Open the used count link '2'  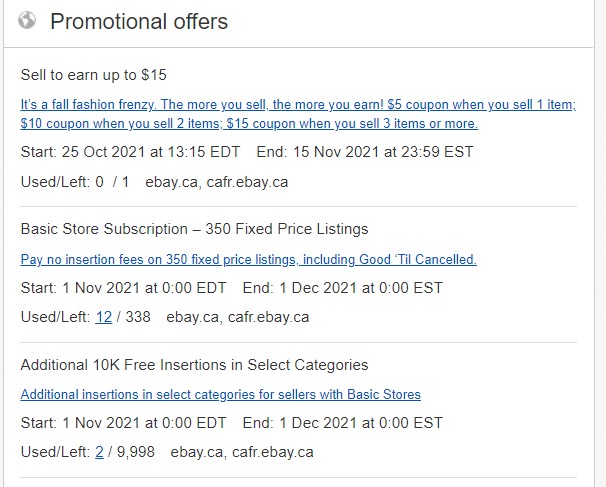(x=99, y=452)
